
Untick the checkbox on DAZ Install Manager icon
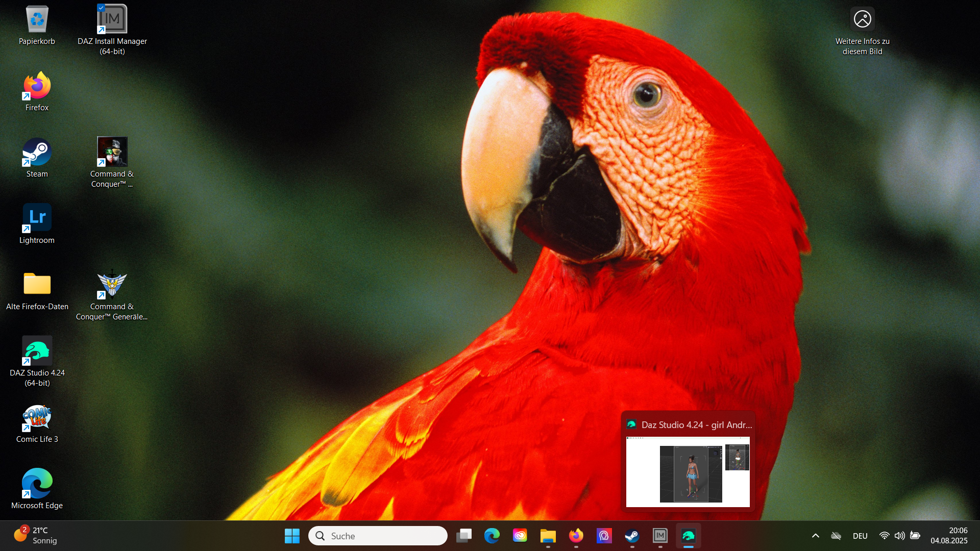[101, 8]
